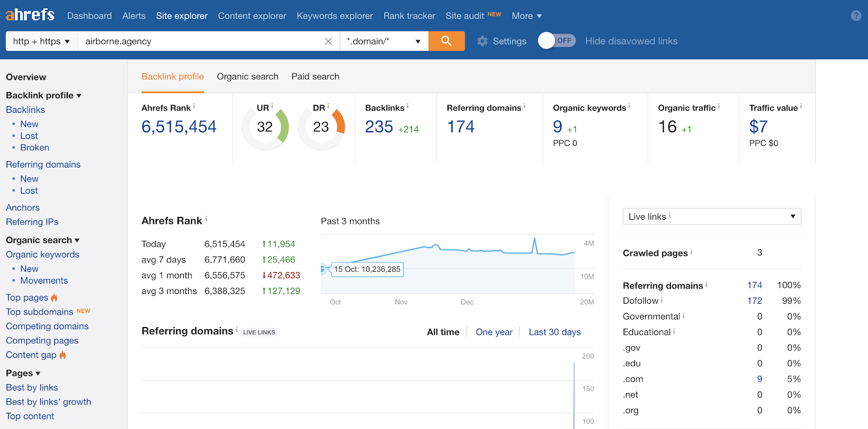Collapse the Pages sidebar section
Viewport: 868px width, 429px height.
[23, 373]
